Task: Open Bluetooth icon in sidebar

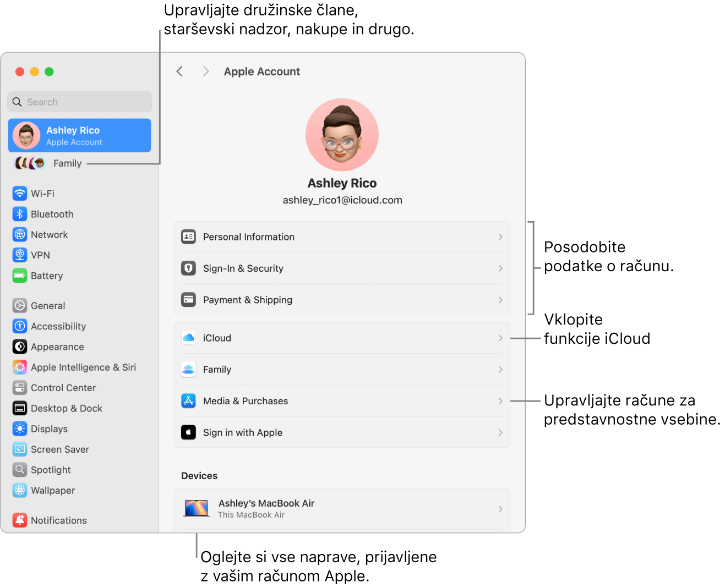Action: (20, 214)
